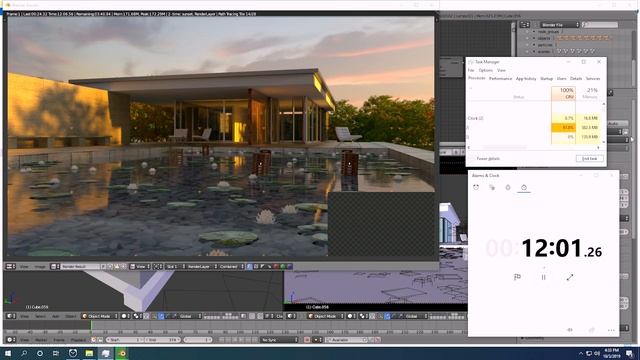
Task: Expand the objects row in outliner
Action: pos(534,38)
